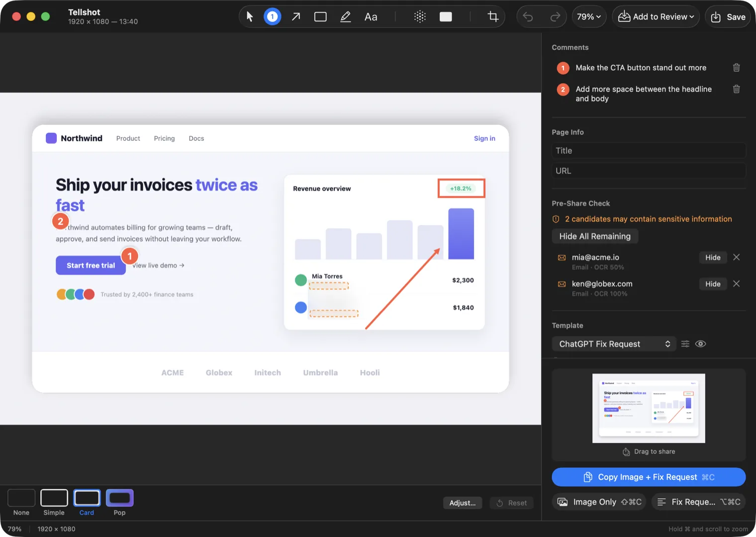The height and width of the screenshot is (537, 756).
Task: Click Copy Image + Fix Request button
Action: click(x=649, y=477)
